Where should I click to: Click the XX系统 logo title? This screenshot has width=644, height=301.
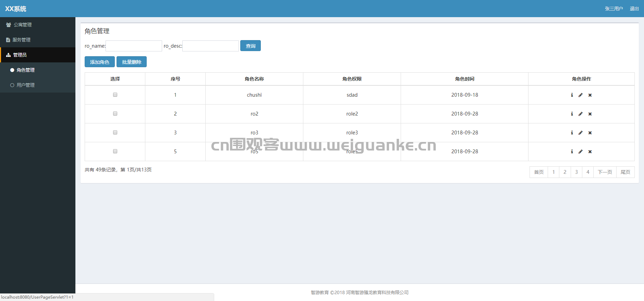click(16, 9)
